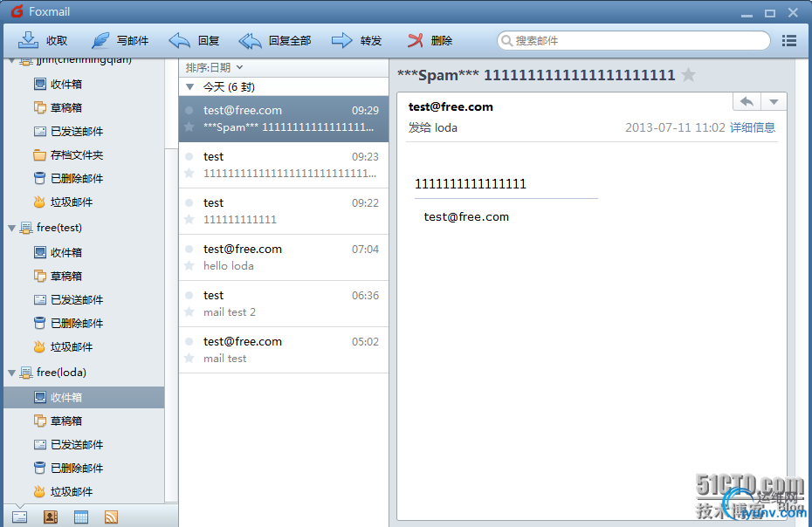Switch to calendar view icon at bottom
The height and width of the screenshot is (527, 812).
(81, 517)
